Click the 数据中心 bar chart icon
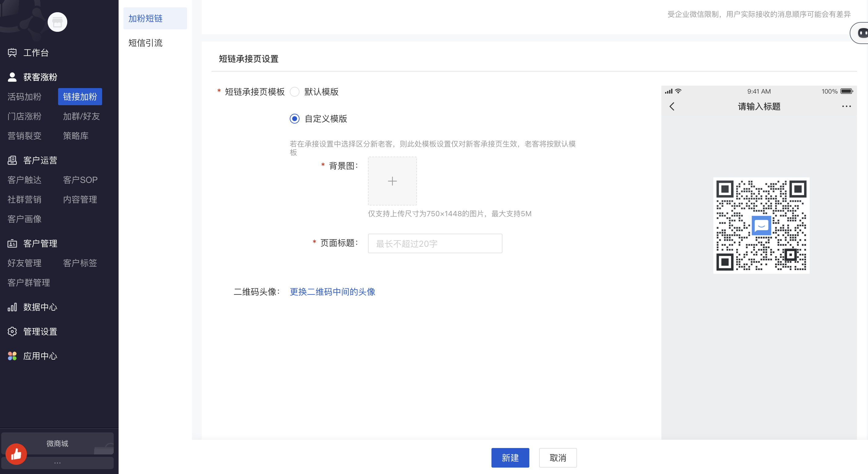 point(12,307)
